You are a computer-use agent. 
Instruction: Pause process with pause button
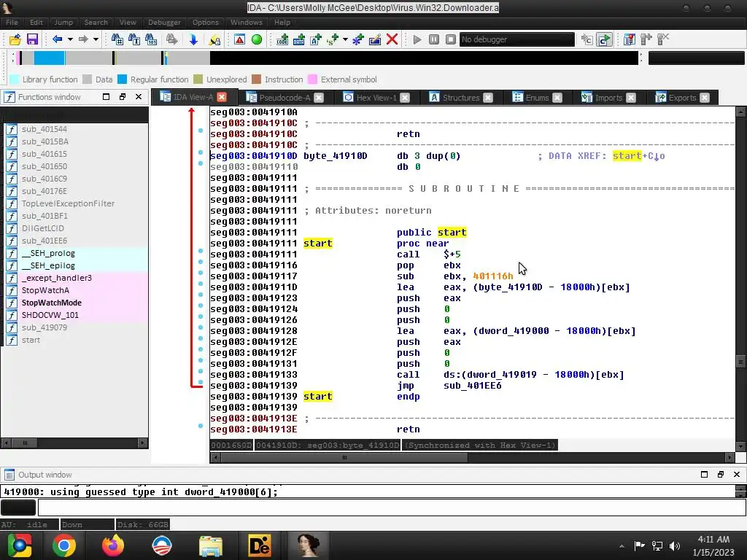tap(434, 39)
